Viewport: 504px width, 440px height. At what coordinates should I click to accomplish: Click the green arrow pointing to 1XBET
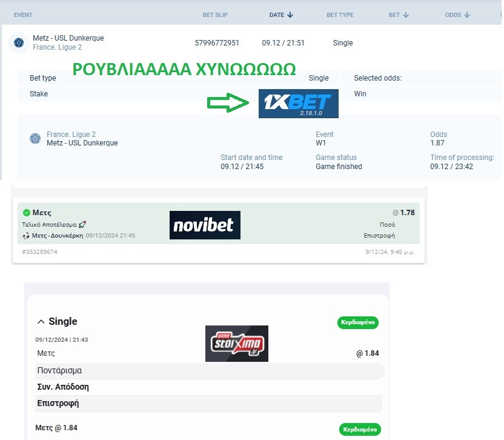pos(230,104)
